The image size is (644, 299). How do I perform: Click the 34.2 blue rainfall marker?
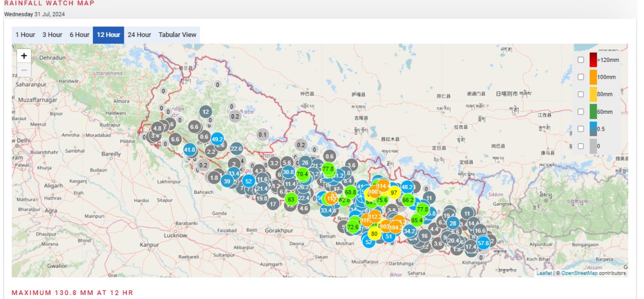coord(409,231)
